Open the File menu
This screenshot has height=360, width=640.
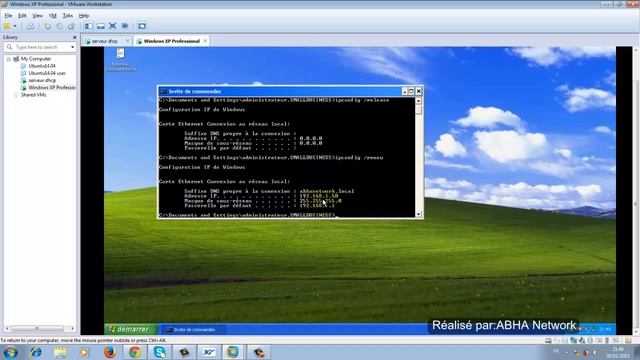pos(8,16)
